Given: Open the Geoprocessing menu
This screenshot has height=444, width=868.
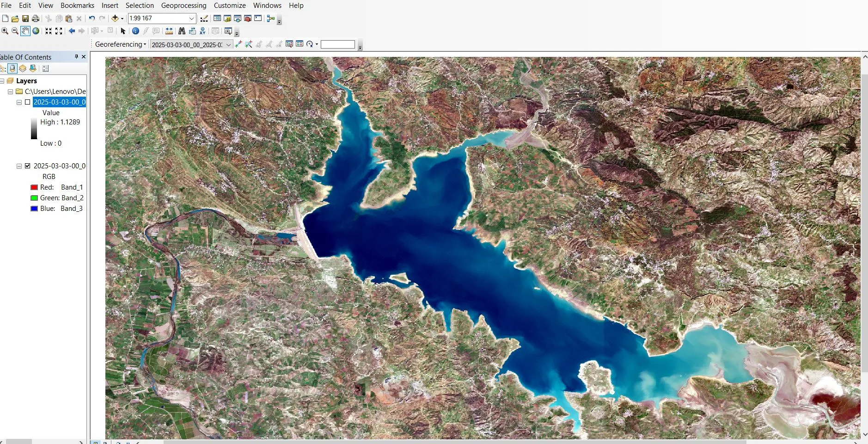Looking at the screenshot, I should 183,5.
